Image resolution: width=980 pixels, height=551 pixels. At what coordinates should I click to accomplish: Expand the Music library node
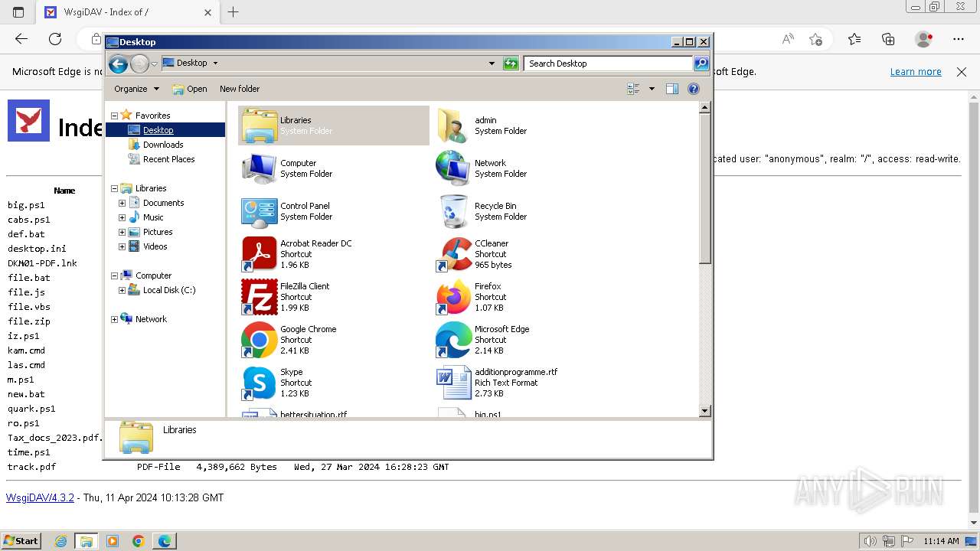(x=122, y=217)
